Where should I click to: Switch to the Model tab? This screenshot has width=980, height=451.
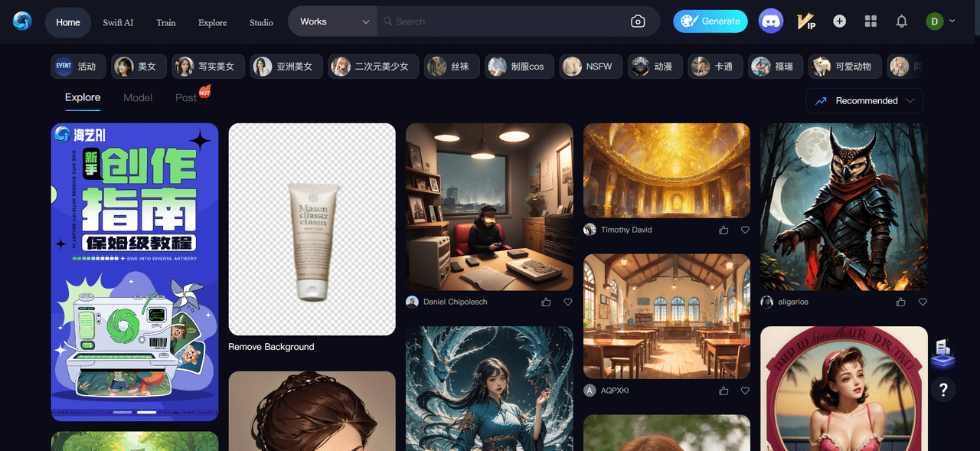coord(138,97)
